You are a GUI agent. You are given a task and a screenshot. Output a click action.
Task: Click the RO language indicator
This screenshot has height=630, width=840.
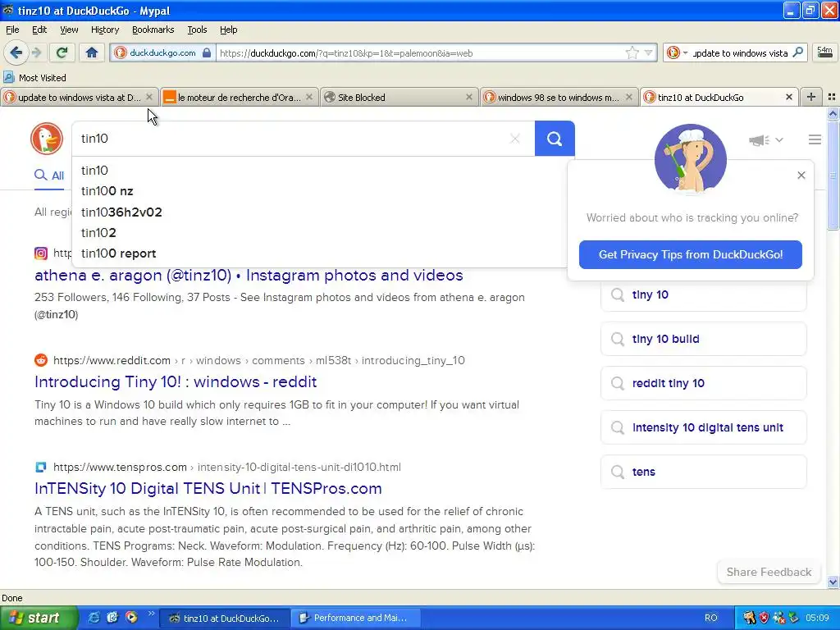[710, 618]
